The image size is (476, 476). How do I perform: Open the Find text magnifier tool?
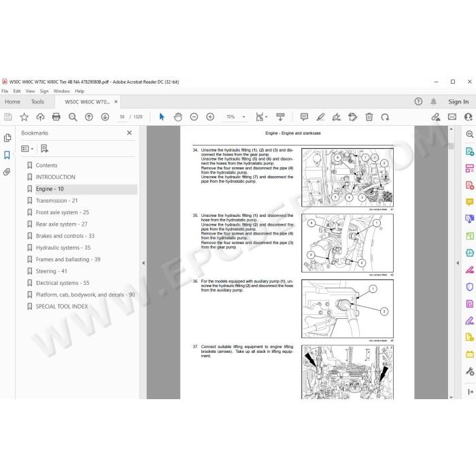click(73, 117)
